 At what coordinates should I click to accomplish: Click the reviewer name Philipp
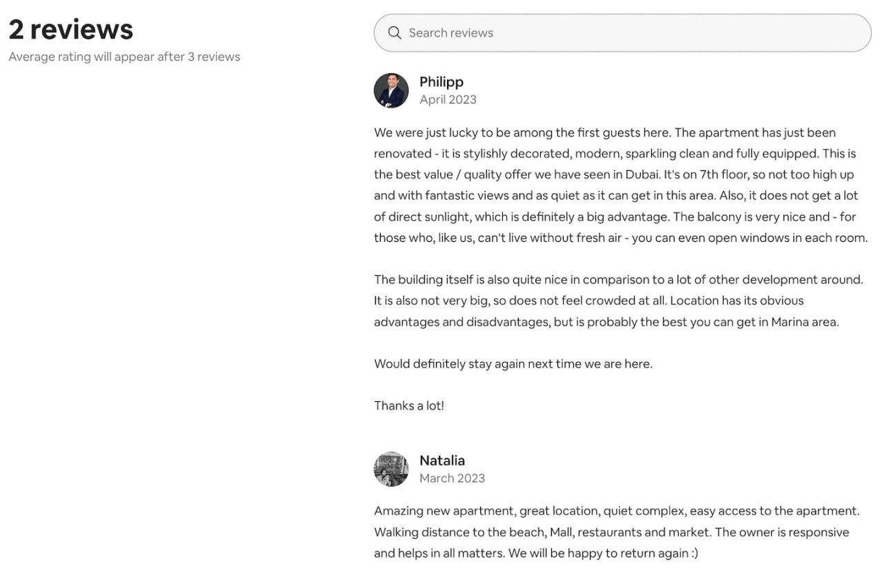[441, 82]
